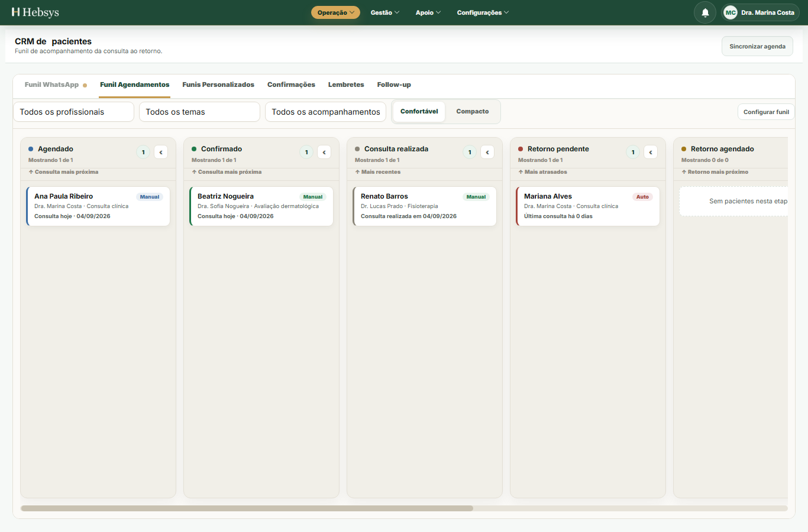Viewport: 808px width, 532px height.
Task: Open Dra. Marina Costa profile button
Action: [x=761, y=12]
